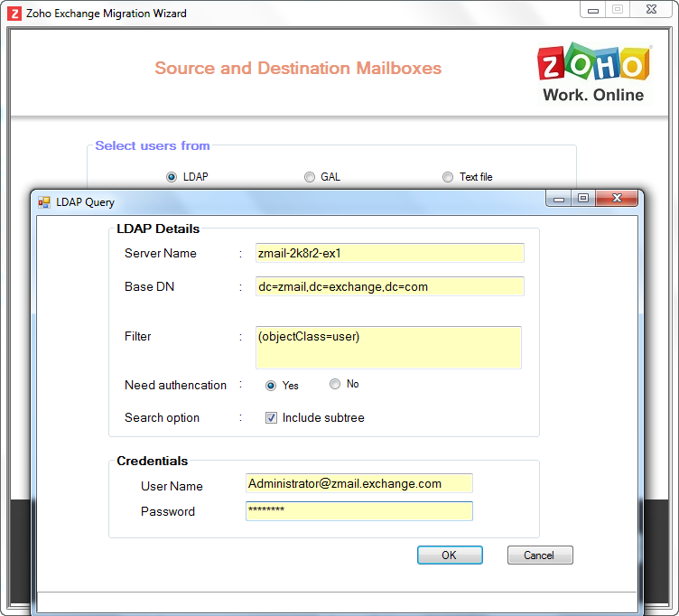679x616 pixels.
Task: Click the Password label
Action: pos(168,511)
